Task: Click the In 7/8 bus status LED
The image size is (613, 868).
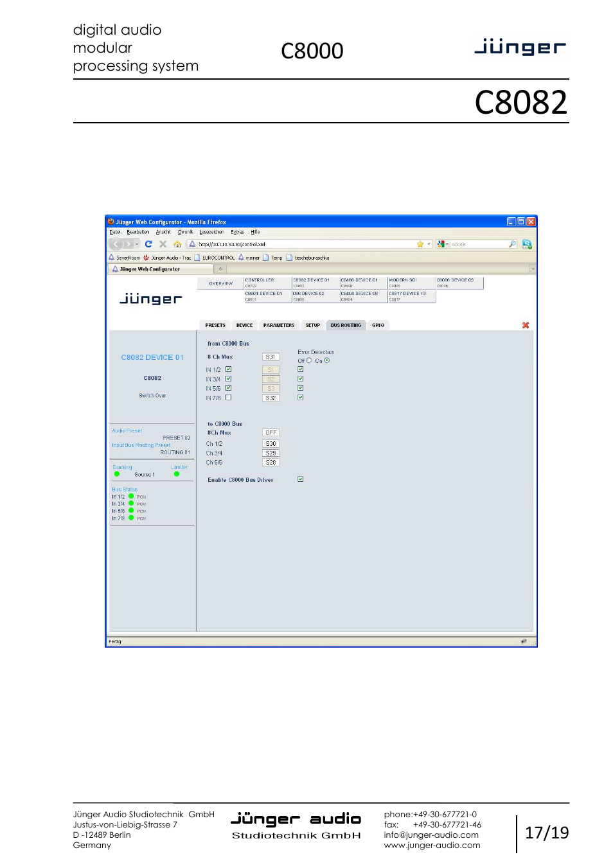Action: click(x=131, y=518)
